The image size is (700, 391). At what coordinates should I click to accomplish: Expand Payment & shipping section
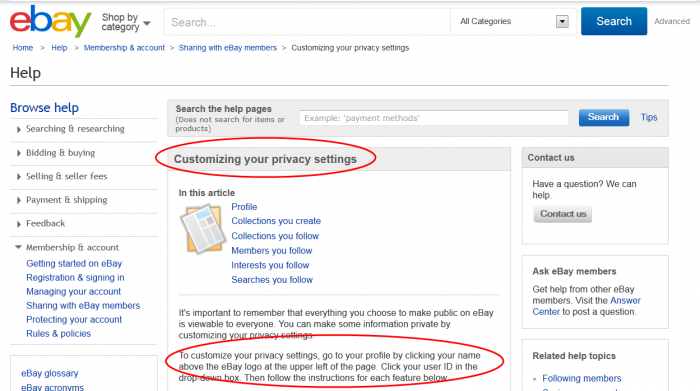coord(67,200)
